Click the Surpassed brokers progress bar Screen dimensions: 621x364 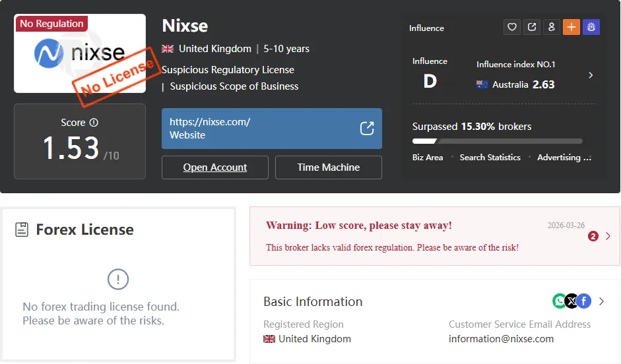[x=498, y=141]
